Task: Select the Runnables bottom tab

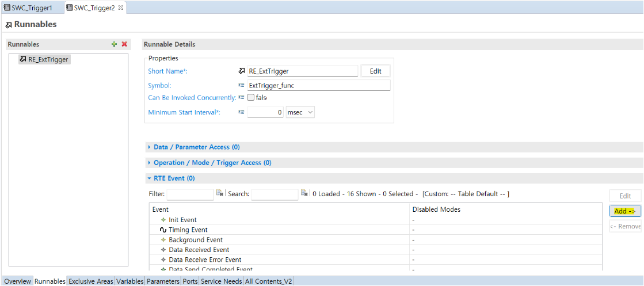Action: coord(49,281)
